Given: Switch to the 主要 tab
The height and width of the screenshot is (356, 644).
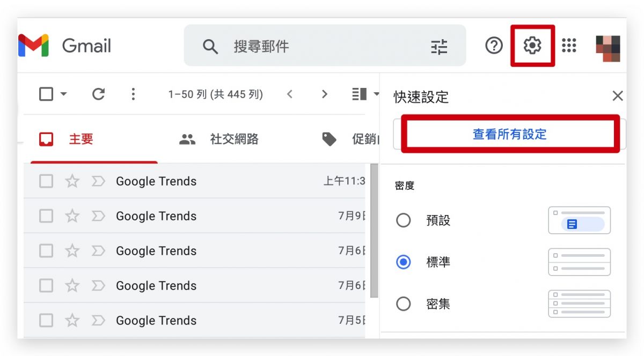Looking at the screenshot, I should click(x=94, y=139).
